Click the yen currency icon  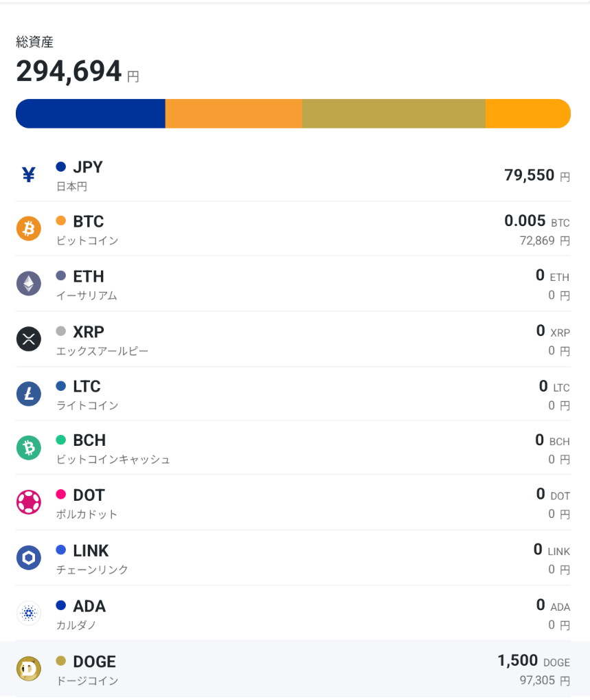pos(29,174)
